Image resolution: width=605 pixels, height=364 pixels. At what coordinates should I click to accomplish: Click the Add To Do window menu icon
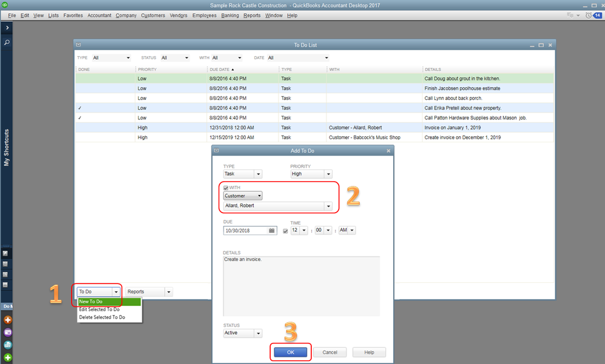click(216, 151)
